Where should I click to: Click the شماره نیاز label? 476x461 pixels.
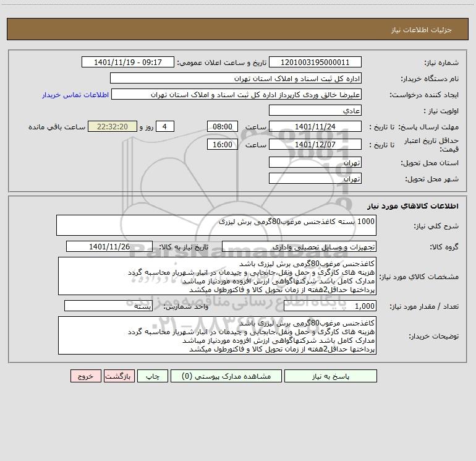[x=441, y=62]
